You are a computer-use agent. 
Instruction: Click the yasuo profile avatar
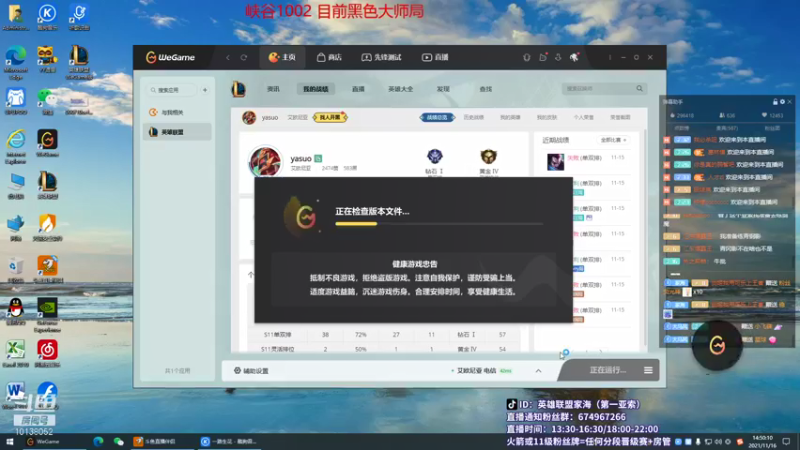point(265,161)
